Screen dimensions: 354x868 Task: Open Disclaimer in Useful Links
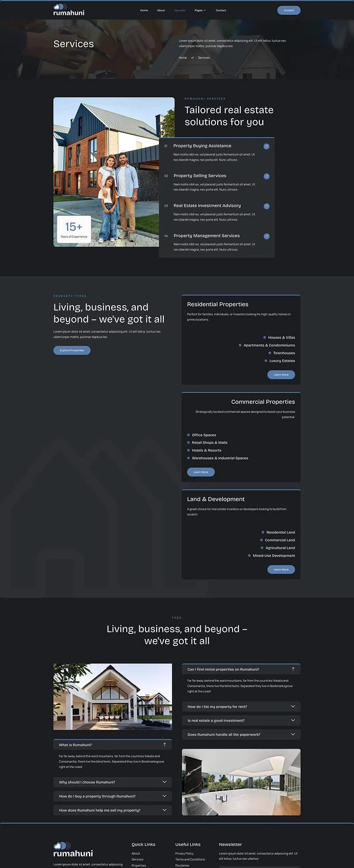click(182, 865)
